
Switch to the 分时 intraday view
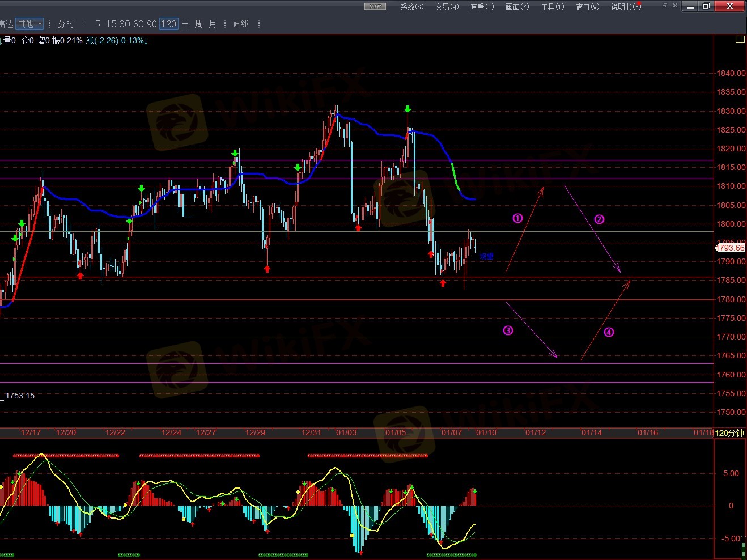pyautogui.click(x=66, y=24)
